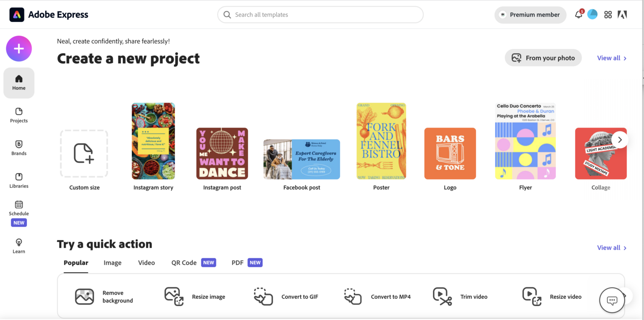Viewport: 644px width, 320px height.
Task: Switch to the QR Code tab
Action: click(x=184, y=263)
